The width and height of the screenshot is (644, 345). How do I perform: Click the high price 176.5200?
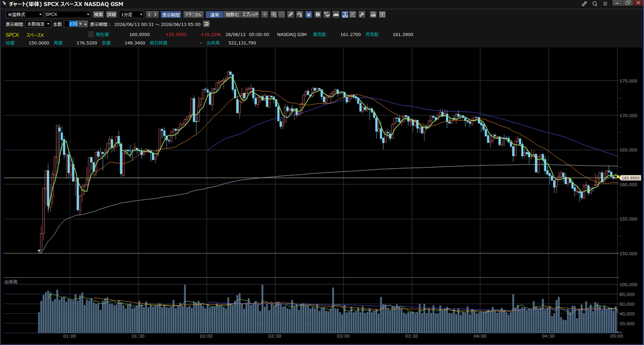coord(87,43)
